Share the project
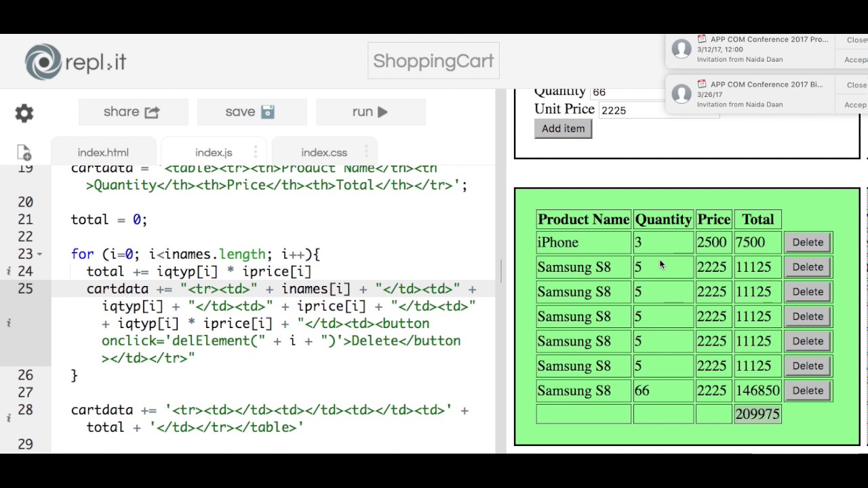Screen dimensions: 868x488 tap(132, 112)
